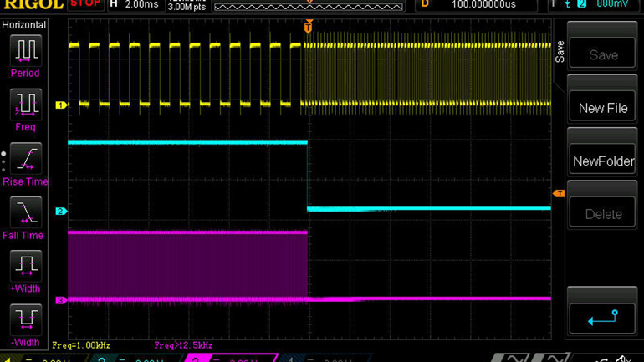Click the trigger level 880mV readout
644x362 pixels.
(612, 4)
